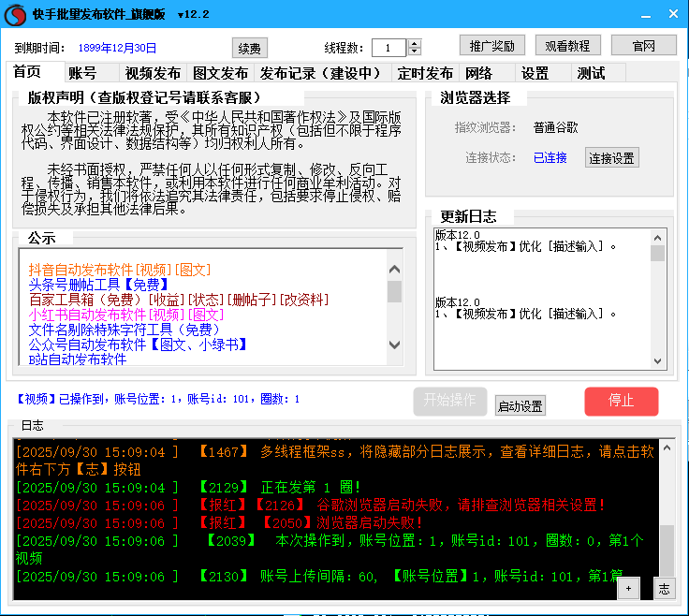Viewport: 689px width, 616px height.
Task: Go to the 定时发布 tab
Action: (424, 73)
